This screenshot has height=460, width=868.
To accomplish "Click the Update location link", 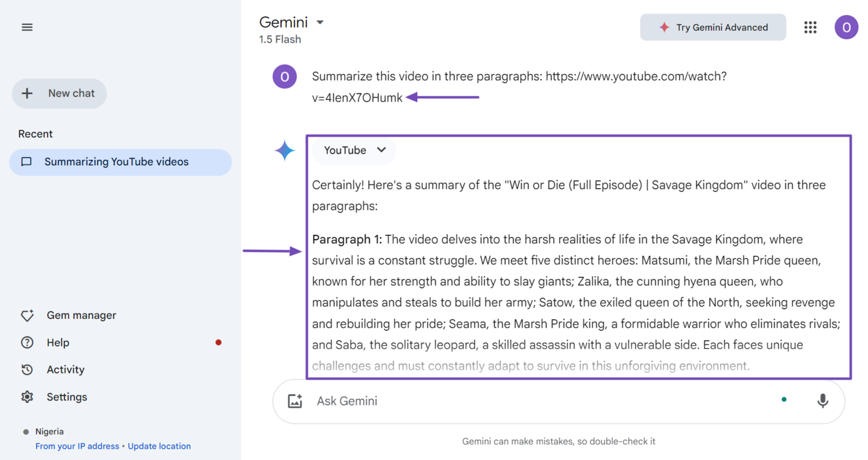I will (159, 446).
